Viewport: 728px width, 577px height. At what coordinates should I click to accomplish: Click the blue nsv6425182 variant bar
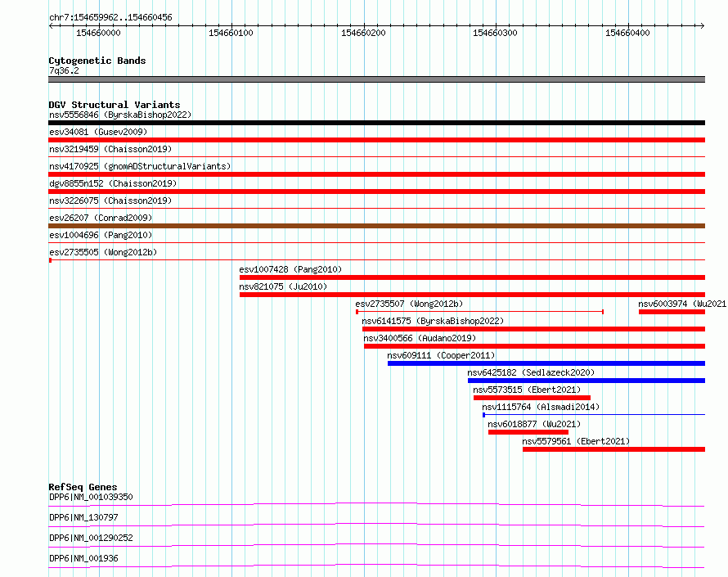pyautogui.click(x=586, y=381)
